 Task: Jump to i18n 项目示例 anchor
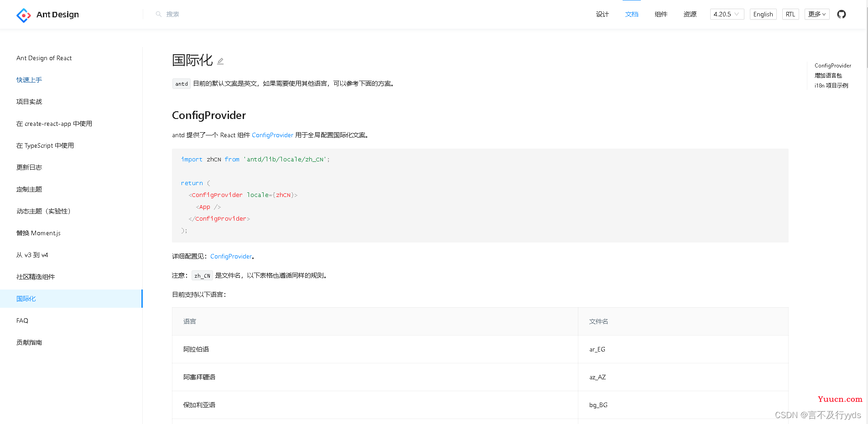pos(832,86)
